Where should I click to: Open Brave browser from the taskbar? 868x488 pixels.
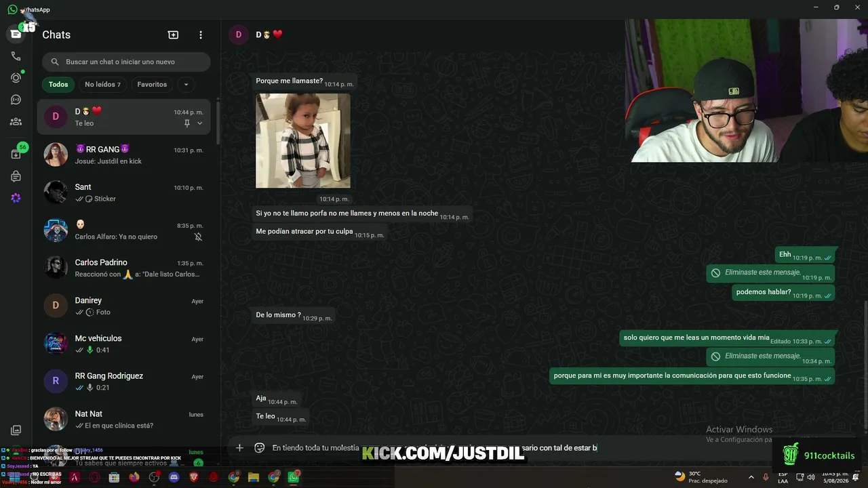(x=194, y=477)
